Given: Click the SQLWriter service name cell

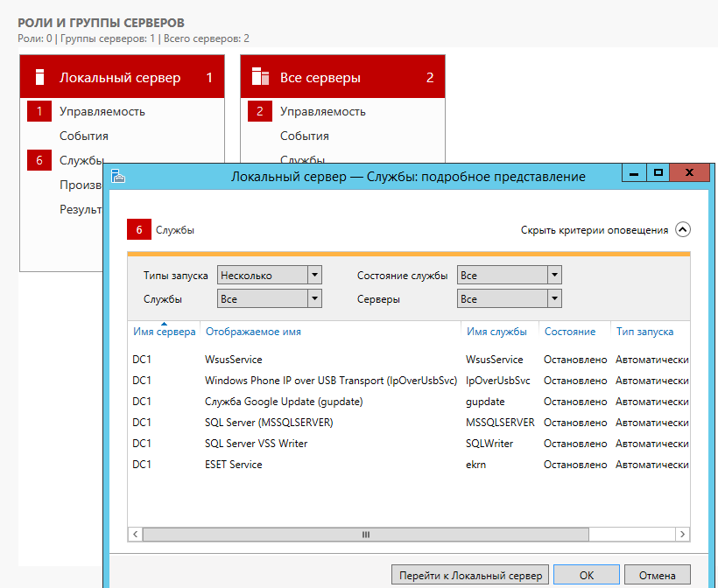Looking at the screenshot, I should [489, 444].
